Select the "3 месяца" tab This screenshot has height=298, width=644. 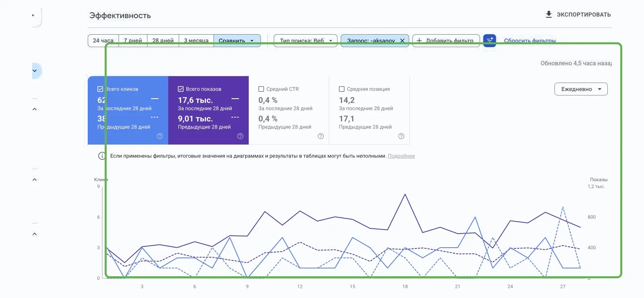(196, 41)
